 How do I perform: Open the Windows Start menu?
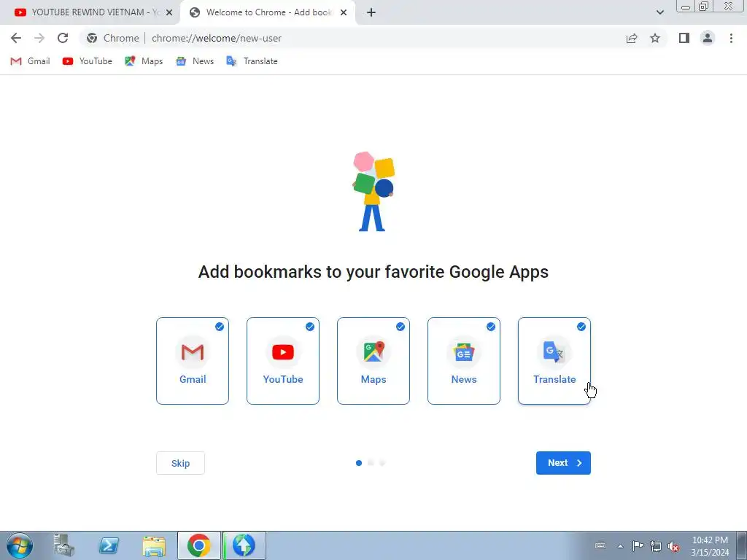(20, 545)
